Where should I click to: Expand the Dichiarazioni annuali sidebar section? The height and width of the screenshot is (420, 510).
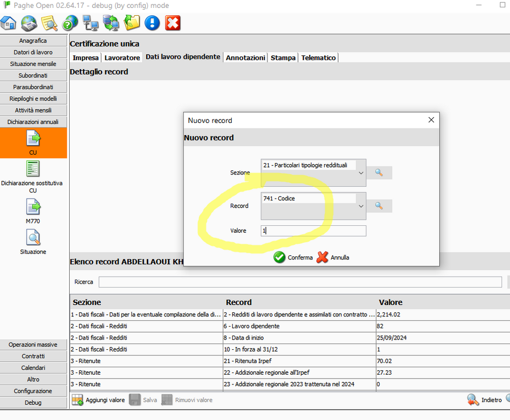point(33,122)
